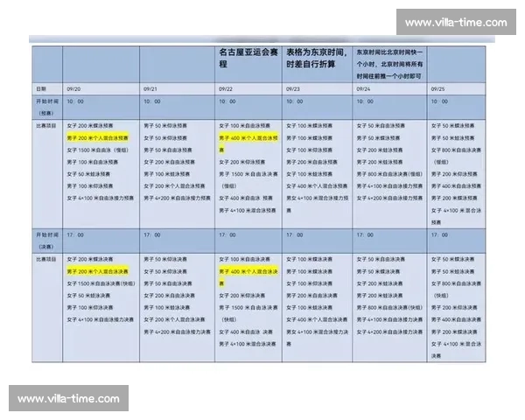Select highlighted '男子 400 米个人混合泳预赛'
This screenshot has width=525, height=420.
pyautogui.click(x=248, y=143)
